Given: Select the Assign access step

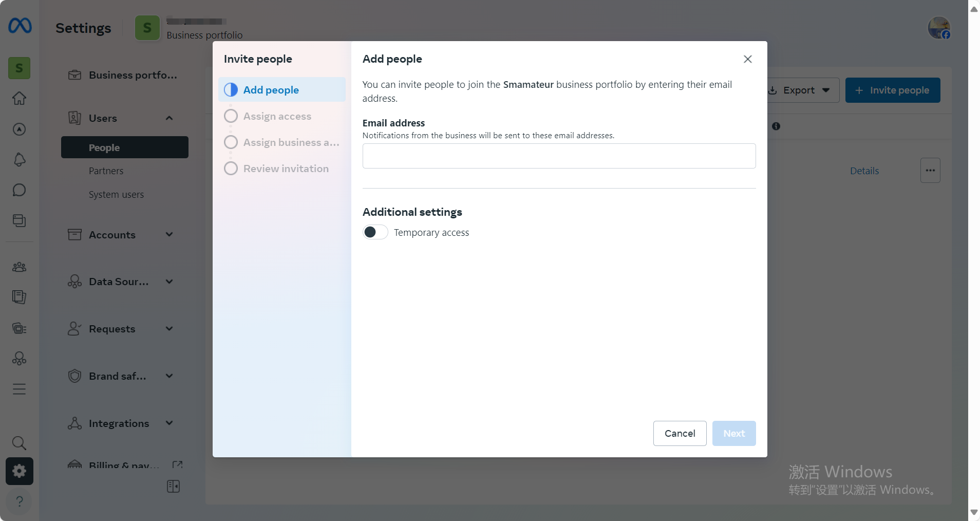Looking at the screenshot, I should point(277,116).
